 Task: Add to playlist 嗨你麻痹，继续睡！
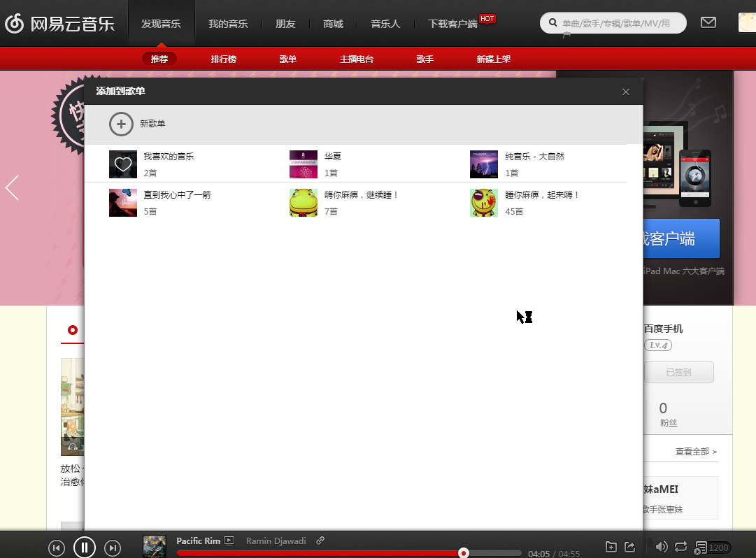(x=361, y=194)
